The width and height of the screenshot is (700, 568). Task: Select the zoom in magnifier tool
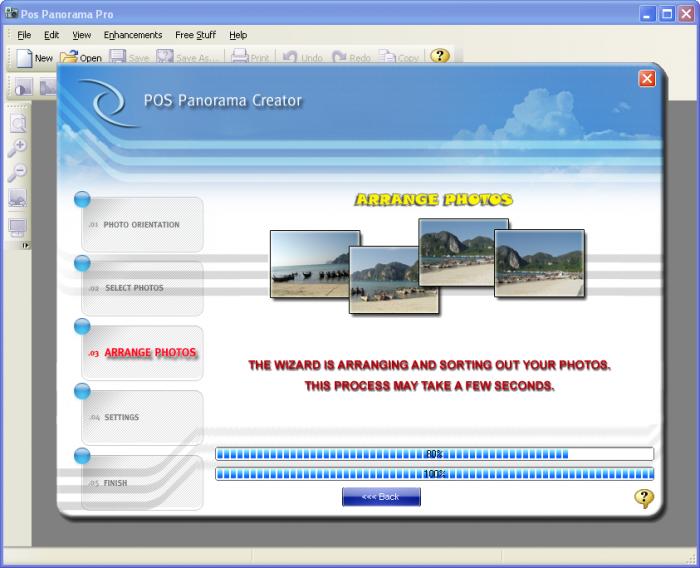pos(17,148)
